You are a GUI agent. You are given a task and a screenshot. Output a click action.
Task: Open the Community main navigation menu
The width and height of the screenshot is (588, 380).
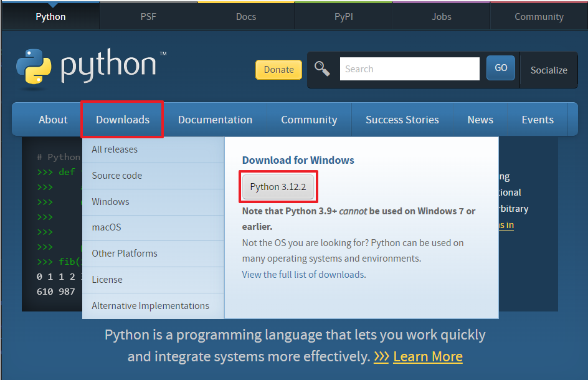309,120
